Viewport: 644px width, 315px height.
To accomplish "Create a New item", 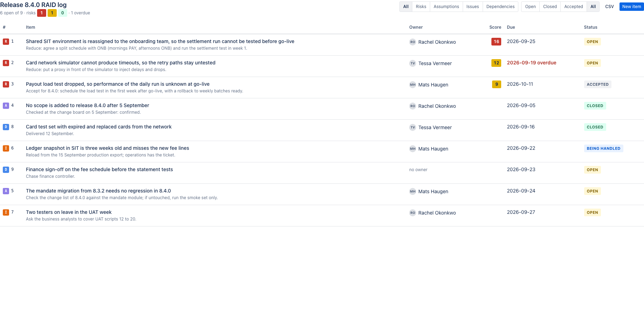I will pos(632,7).
